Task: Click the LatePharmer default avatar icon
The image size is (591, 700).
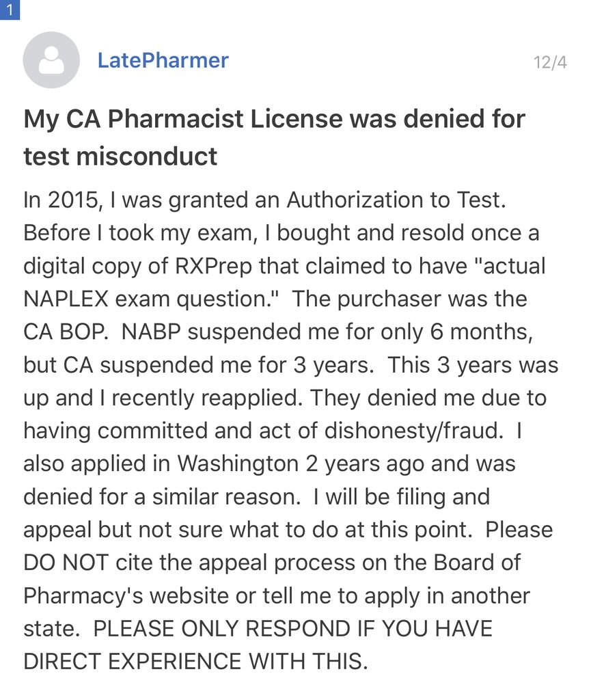Action: click(51, 60)
